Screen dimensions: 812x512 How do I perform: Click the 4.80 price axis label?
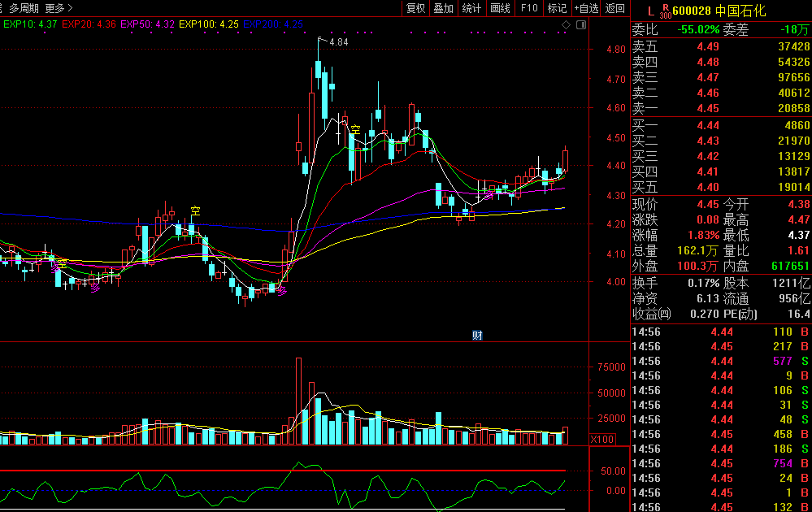click(x=616, y=50)
